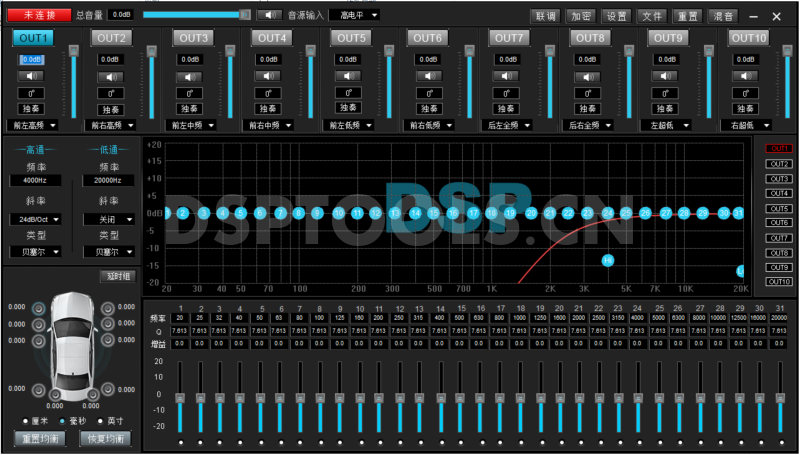Click the master volume slider handle
This screenshot has height=455, width=800.
click(245, 15)
